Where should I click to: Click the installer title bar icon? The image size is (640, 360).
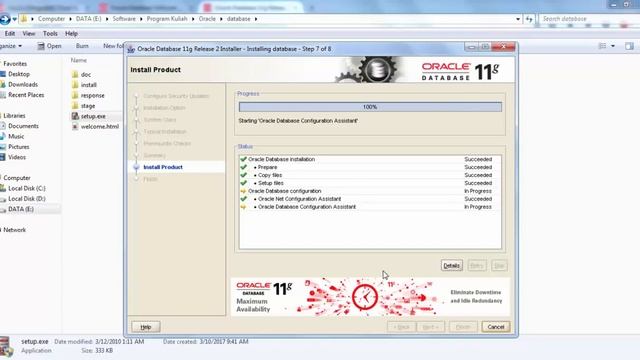(131, 49)
